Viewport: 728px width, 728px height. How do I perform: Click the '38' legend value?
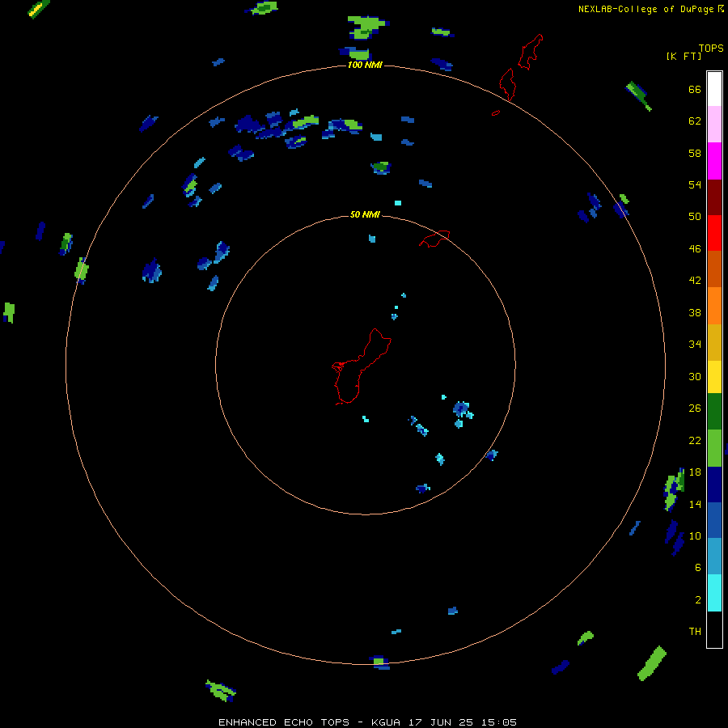pyautogui.click(x=695, y=313)
